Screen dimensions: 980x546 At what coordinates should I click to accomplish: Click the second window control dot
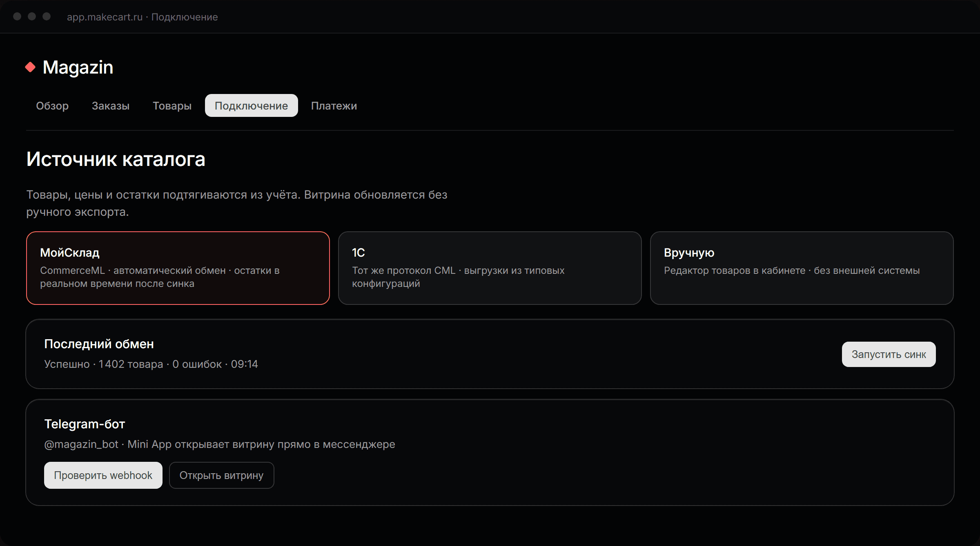[x=32, y=16]
